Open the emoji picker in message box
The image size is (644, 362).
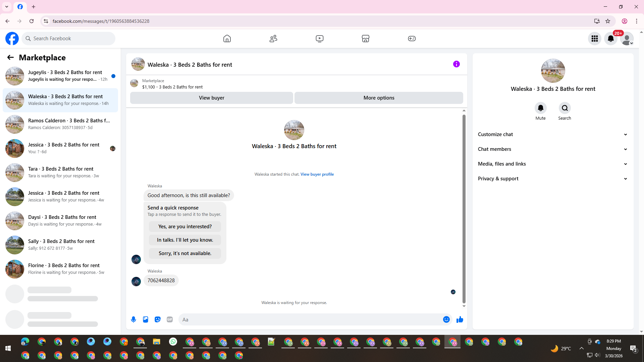click(446, 319)
